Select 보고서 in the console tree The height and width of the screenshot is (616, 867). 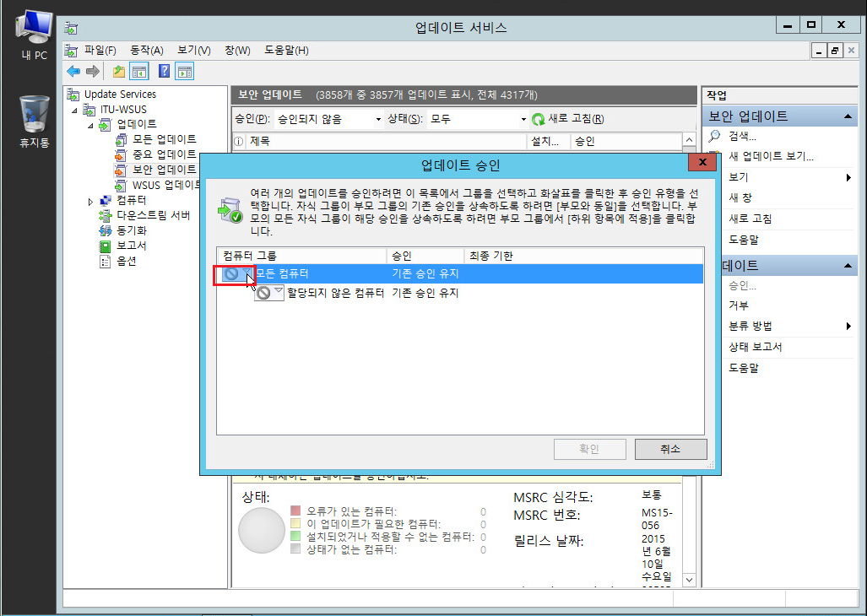(x=131, y=246)
